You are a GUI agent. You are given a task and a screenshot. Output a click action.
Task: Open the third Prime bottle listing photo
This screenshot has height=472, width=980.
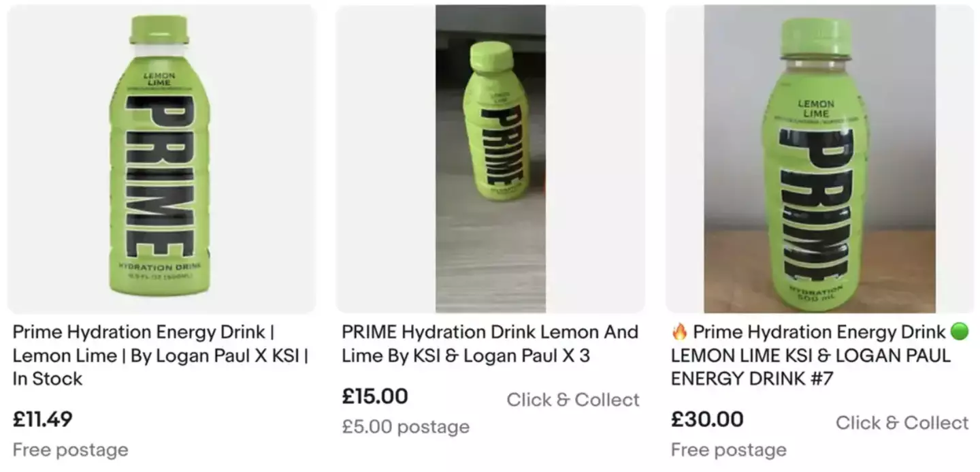(819, 159)
